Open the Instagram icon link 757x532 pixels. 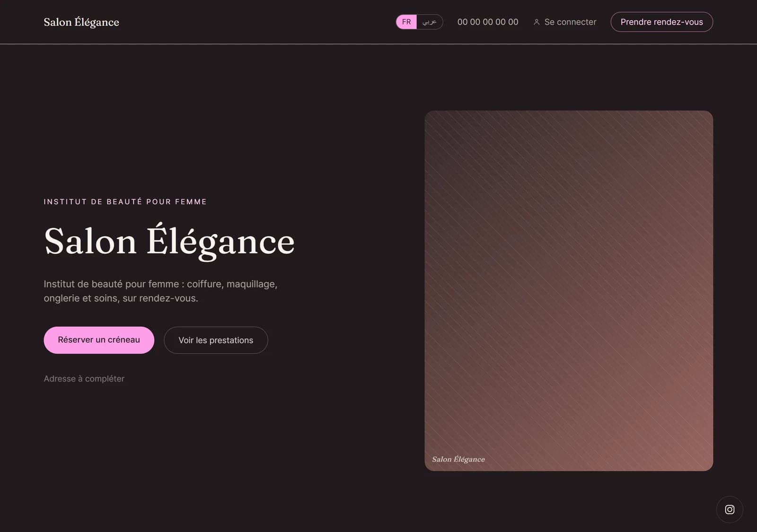coord(730,509)
